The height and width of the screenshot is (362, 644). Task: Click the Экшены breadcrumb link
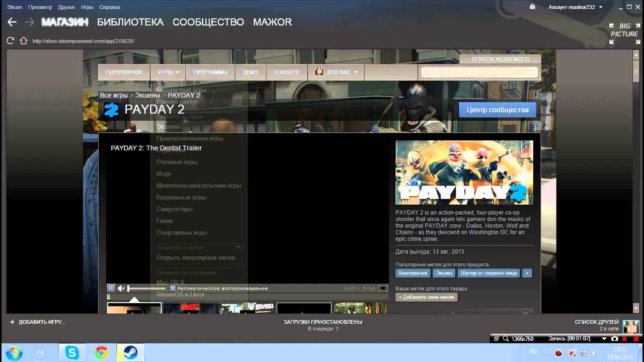pos(147,95)
